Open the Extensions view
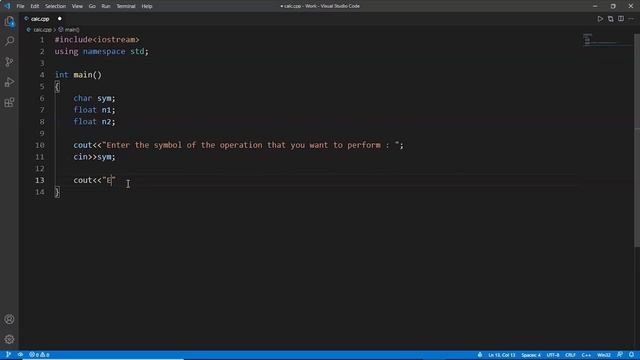Screen dimensions: 640x360 (x=9, y=102)
